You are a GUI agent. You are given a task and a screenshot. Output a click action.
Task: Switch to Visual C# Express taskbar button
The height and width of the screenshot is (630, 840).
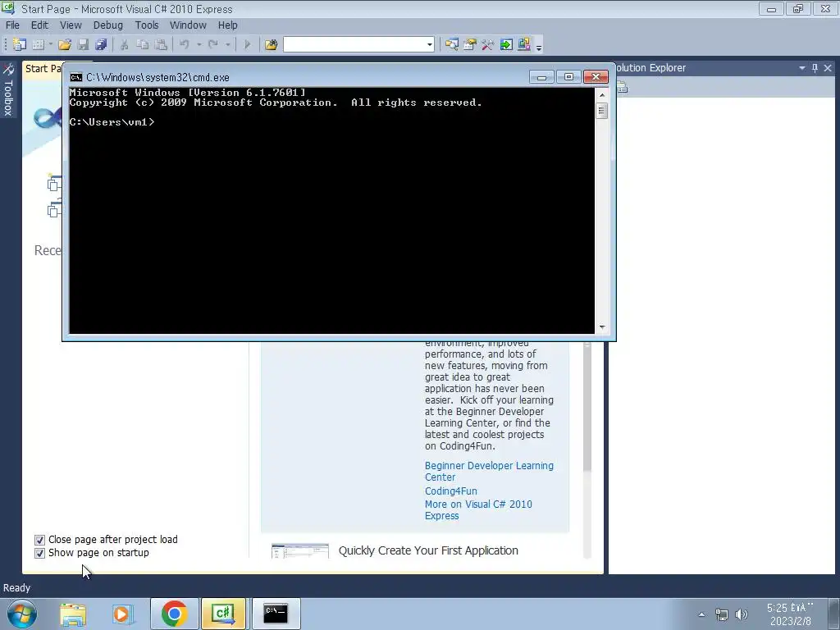click(223, 614)
